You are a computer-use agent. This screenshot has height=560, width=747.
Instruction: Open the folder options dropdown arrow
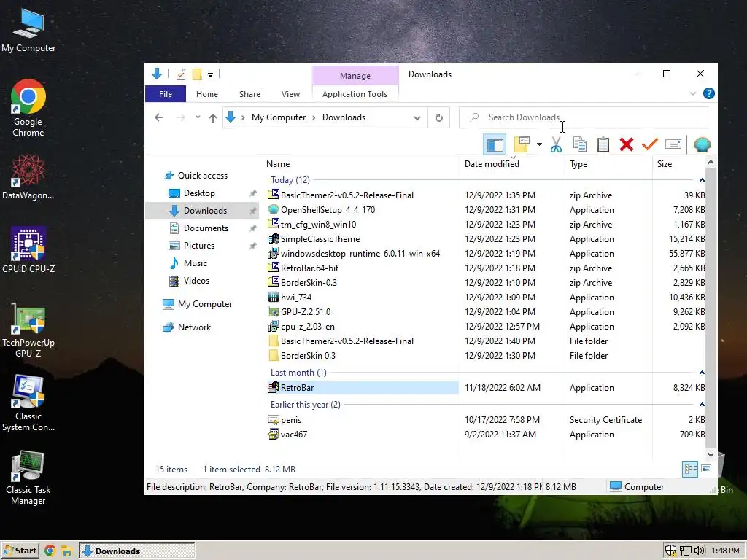click(x=539, y=144)
